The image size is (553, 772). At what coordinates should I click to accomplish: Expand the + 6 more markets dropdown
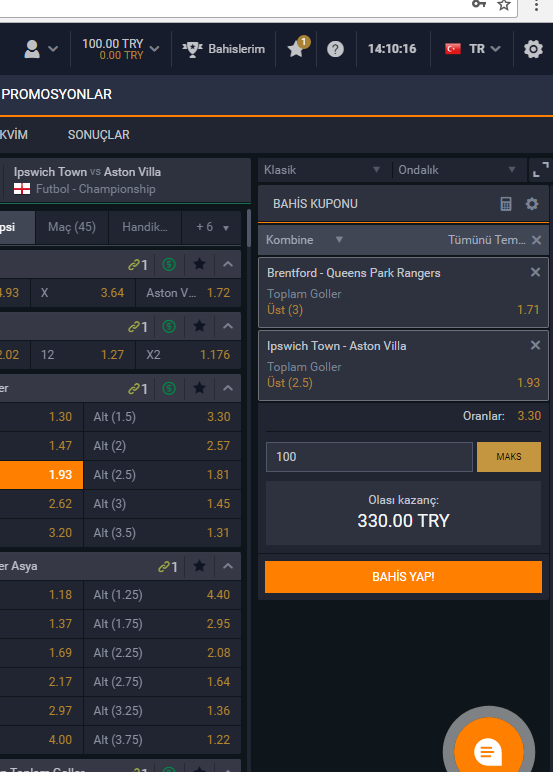(x=212, y=227)
